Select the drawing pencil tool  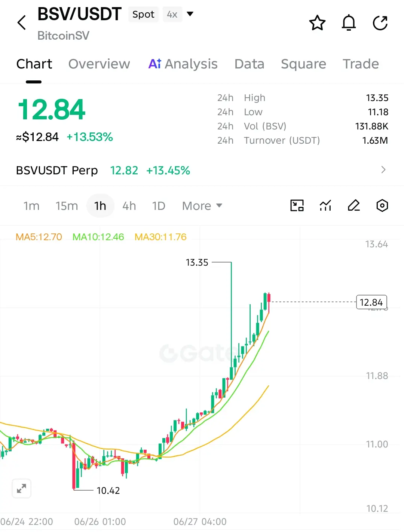(353, 205)
